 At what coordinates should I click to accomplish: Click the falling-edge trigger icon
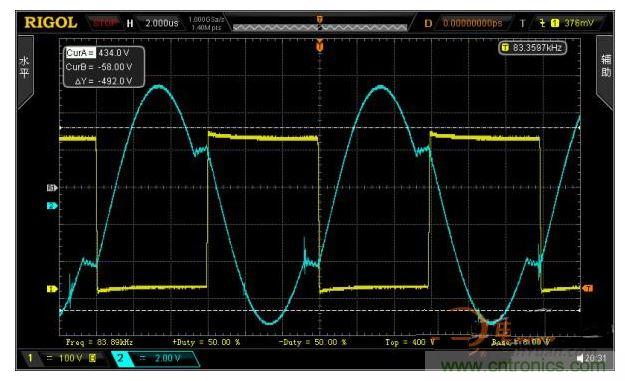(542, 23)
